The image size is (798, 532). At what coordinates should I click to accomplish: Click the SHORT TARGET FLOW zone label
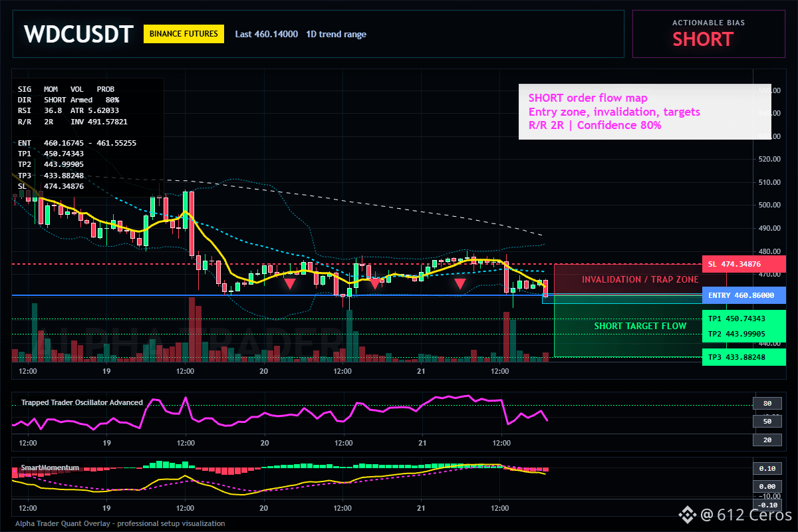click(x=640, y=327)
